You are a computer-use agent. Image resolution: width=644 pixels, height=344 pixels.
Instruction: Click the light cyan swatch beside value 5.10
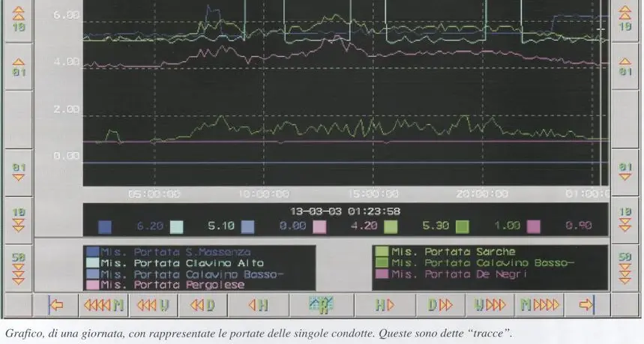click(x=177, y=226)
